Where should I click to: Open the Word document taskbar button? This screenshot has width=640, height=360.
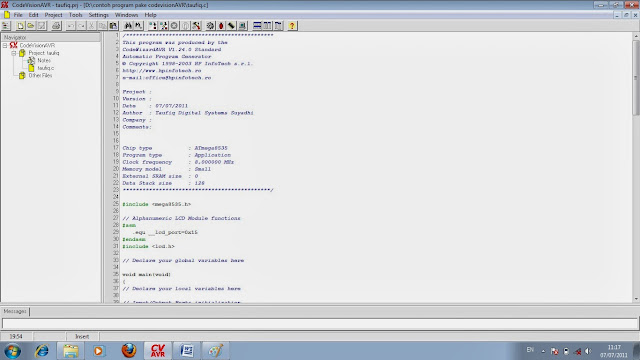(x=187, y=351)
